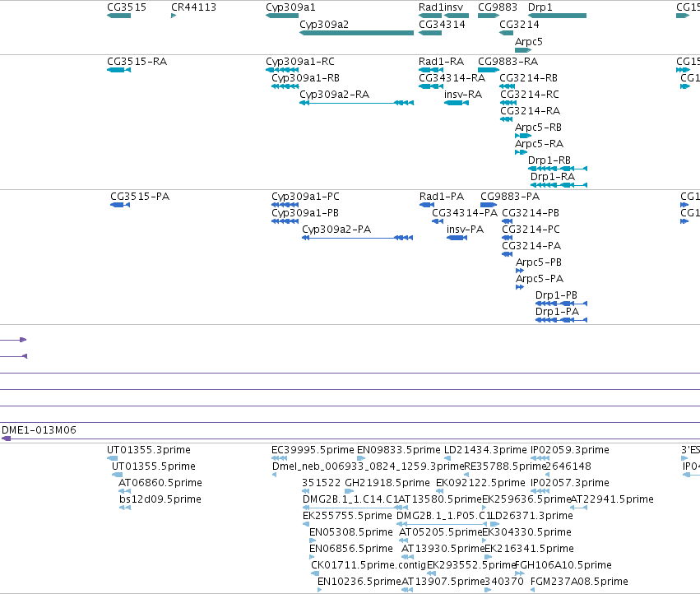Select the EN05308.5prime EST label
Viewport: 700px width, 594px height.
tap(351, 532)
